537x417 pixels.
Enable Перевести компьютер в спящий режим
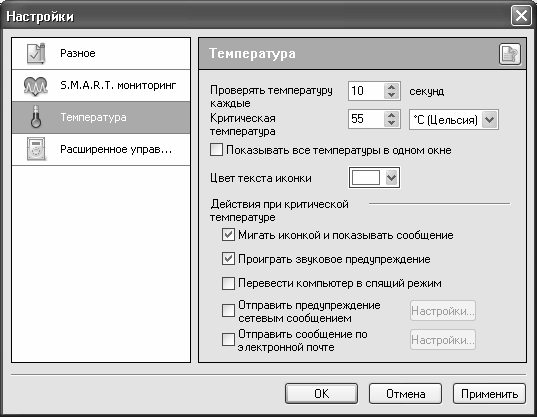[228, 283]
